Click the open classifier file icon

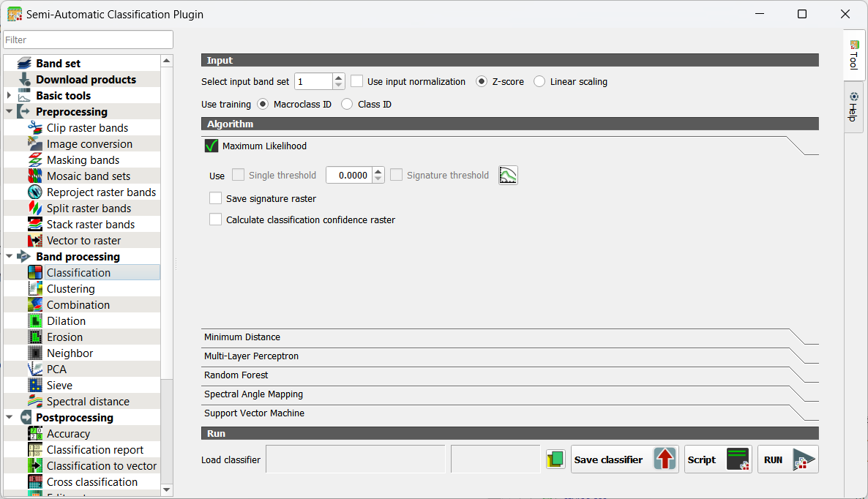(555, 459)
